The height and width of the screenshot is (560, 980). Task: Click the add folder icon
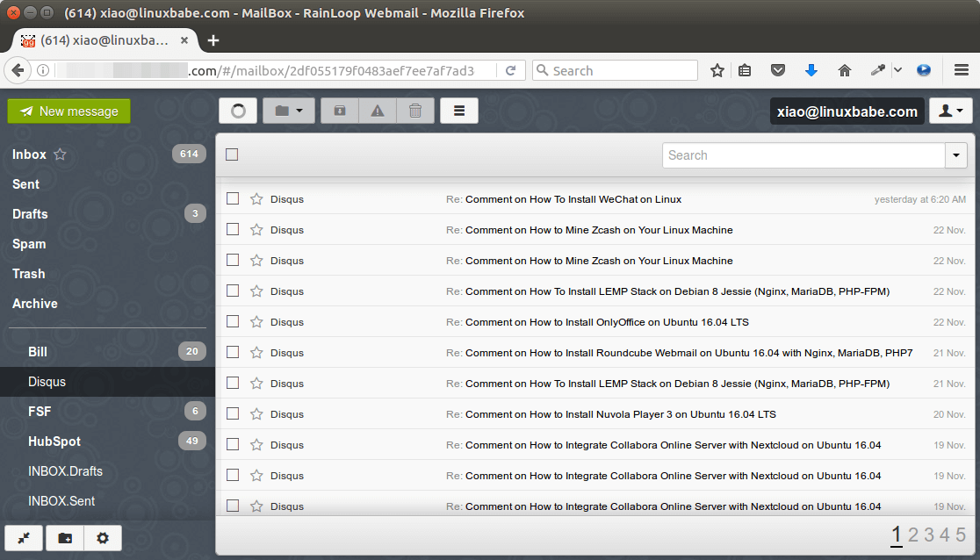(x=65, y=538)
